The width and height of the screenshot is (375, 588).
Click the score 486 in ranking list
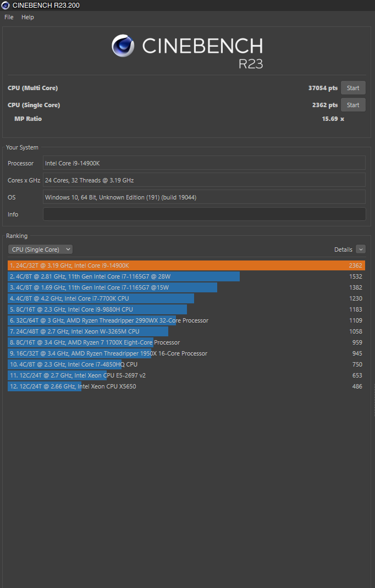[x=357, y=386]
